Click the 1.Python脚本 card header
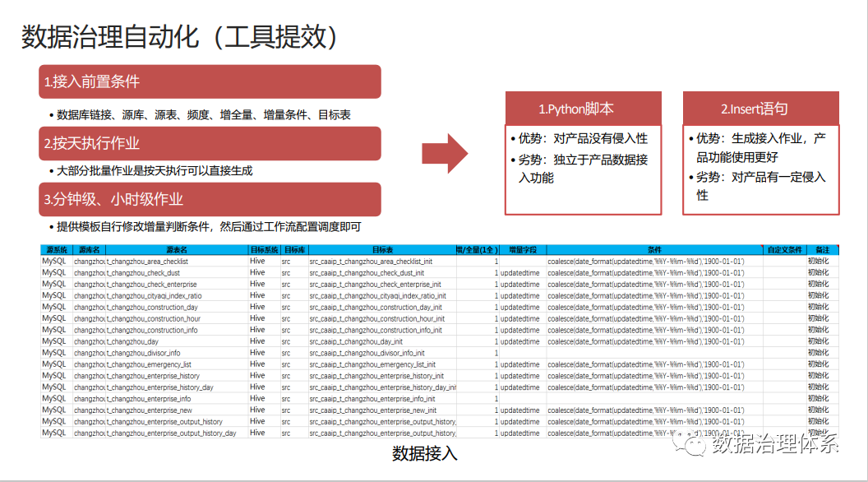This screenshot has width=868, height=482. 584,109
